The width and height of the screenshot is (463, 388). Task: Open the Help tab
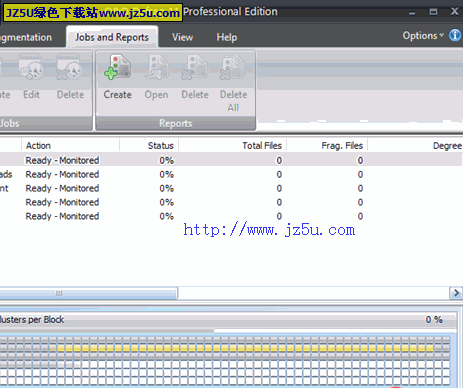click(227, 37)
